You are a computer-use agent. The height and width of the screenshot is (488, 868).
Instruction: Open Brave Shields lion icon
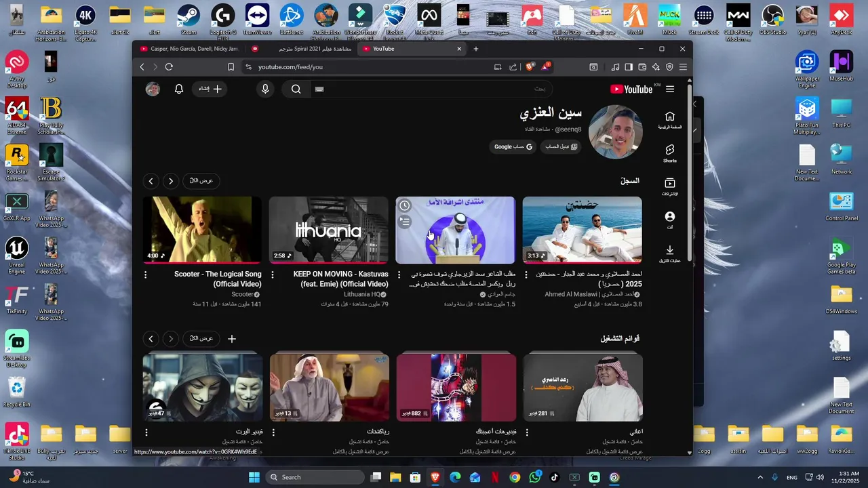click(530, 66)
